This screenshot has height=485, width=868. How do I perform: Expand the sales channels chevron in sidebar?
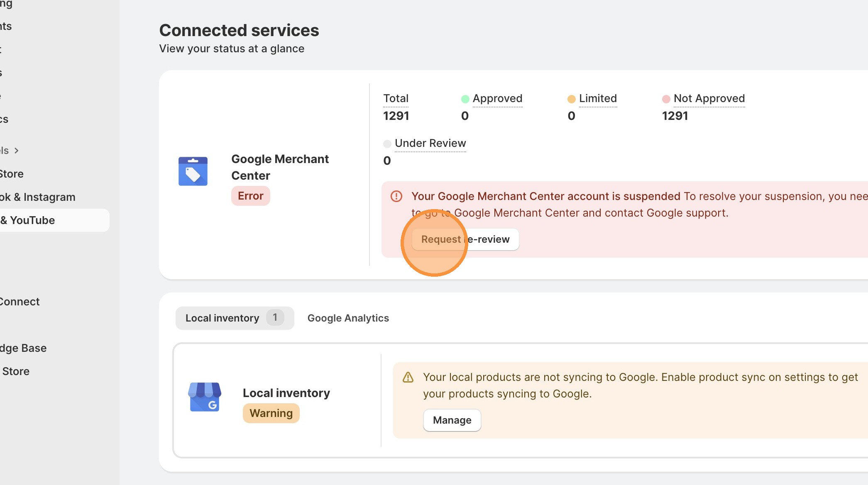17,151
